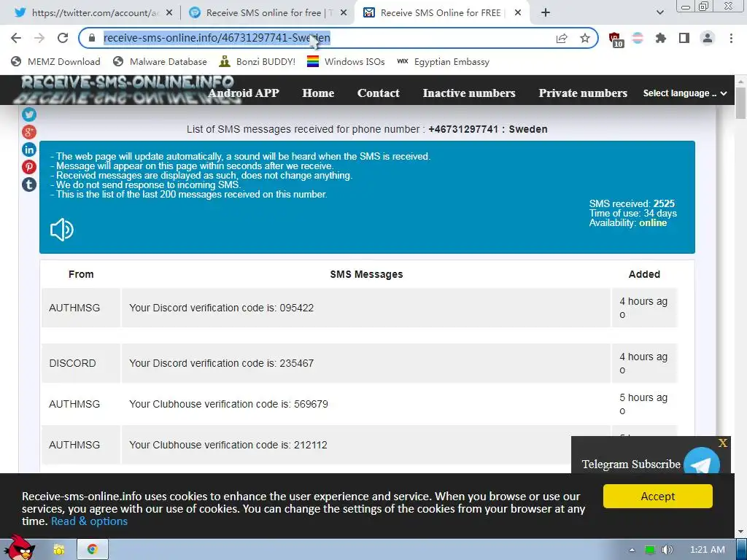The width and height of the screenshot is (747, 560).
Task: Click the volume icon in system tray
Action: coord(667,550)
